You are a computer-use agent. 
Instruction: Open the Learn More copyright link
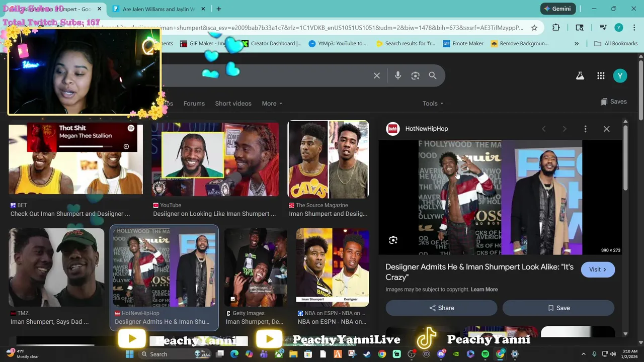point(484,290)
